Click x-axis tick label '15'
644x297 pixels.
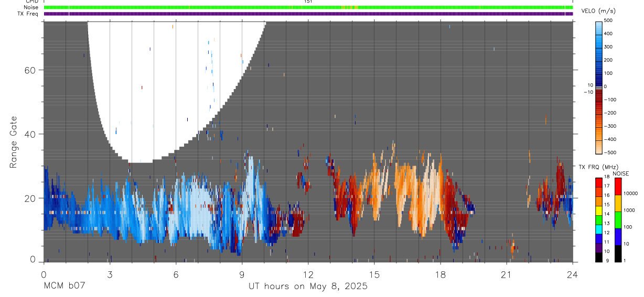pyautogui.click(x=374, y=274)
